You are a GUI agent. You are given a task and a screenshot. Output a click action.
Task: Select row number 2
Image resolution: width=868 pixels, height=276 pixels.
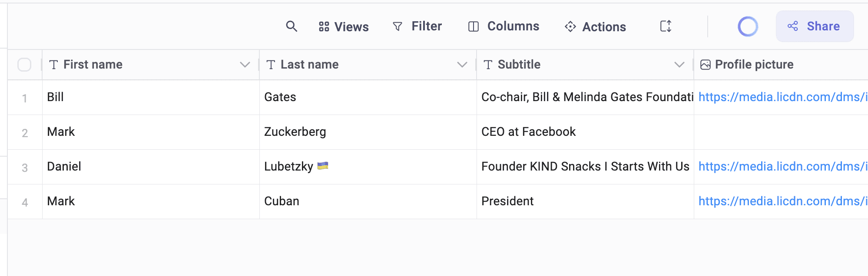(x=25, y=133)
